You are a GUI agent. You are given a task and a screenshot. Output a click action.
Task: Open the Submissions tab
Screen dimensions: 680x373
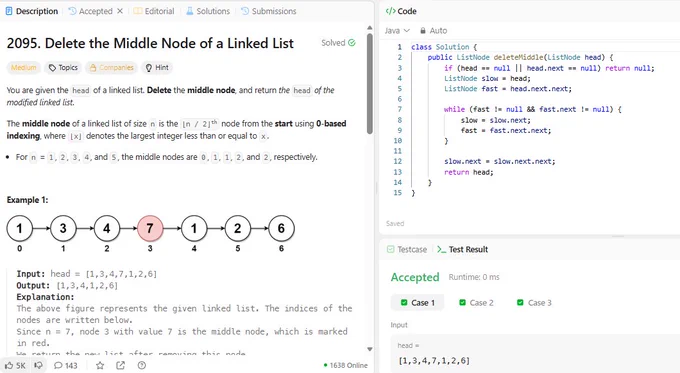point(268,11)
